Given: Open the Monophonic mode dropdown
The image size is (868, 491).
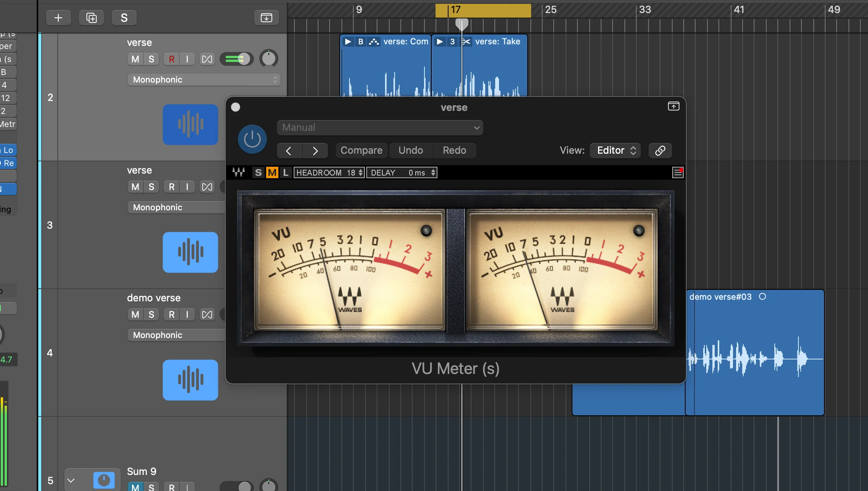Looking at the screenshot, I should coord(204,79).
